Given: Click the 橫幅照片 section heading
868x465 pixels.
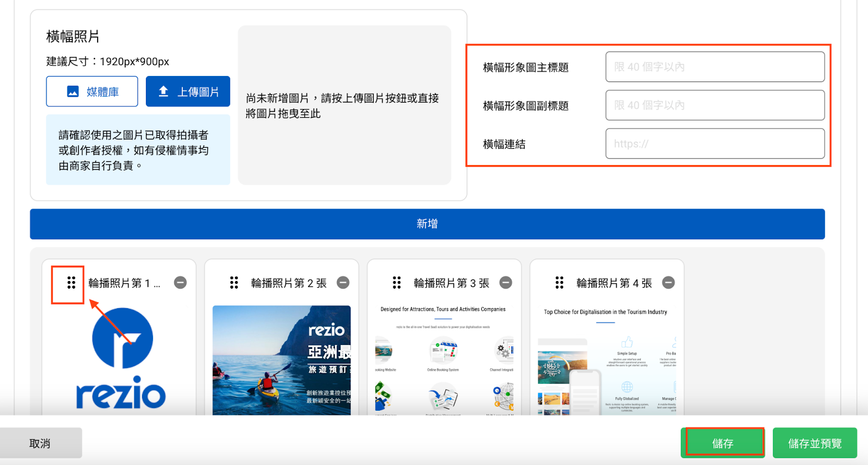Looking at the screenshot, I should click(73, 36).
